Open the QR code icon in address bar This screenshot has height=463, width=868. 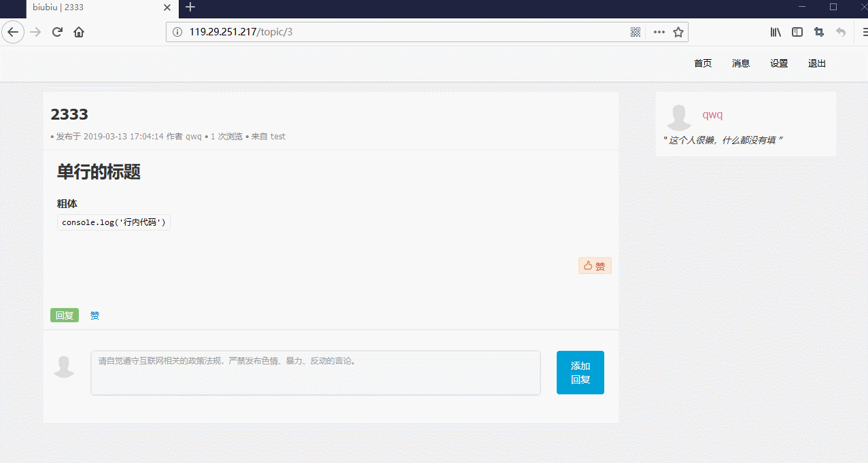pos(636,32)
